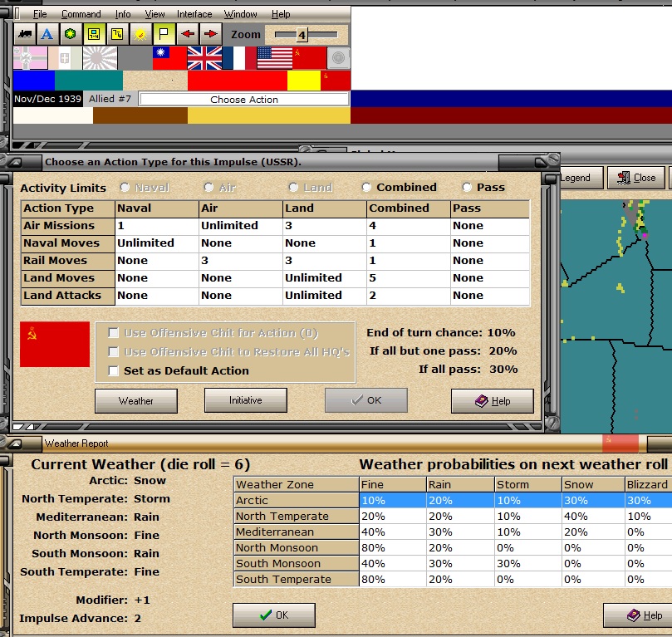This screenshot has height=637, width=672.
Task: Open the File menu
Action: [40, 14]
